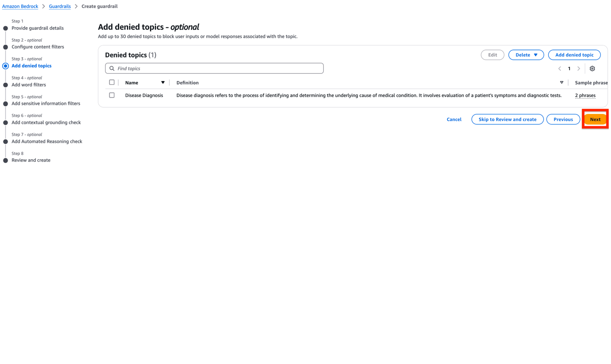The width and height of the screenshot is (611, 364).
Task: Open the Delete dropdown menu
Action: click(526, 55)
